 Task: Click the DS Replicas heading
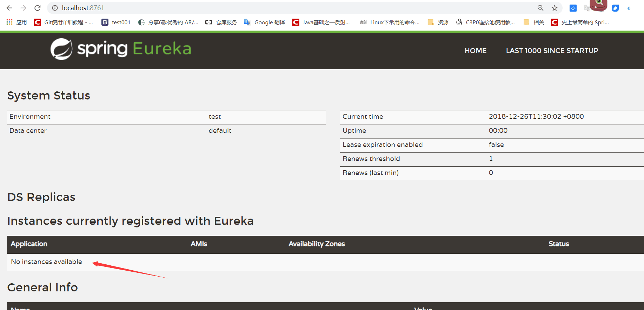(x=41, y=197)
